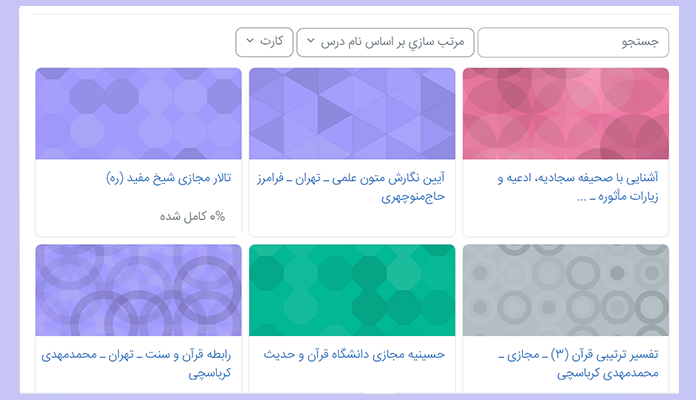696x400 pixels.
Task: Click the chevron arrow on the sort dropdown
Action: [311, 43]
